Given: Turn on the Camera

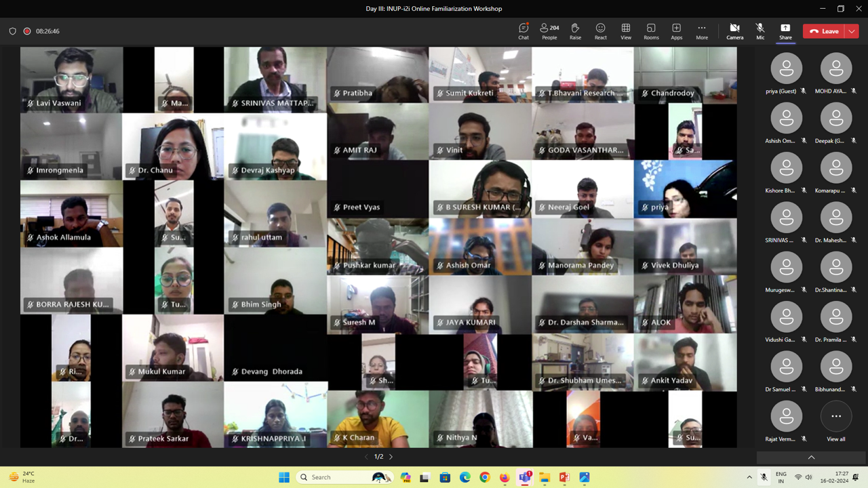Looking at the screenshot, I should [x=734, y=31].
